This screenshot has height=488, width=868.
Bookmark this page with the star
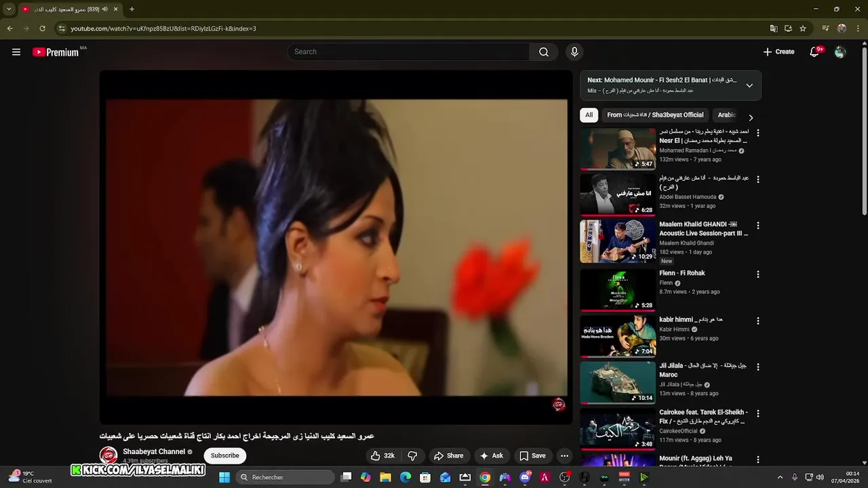(803, 28)
